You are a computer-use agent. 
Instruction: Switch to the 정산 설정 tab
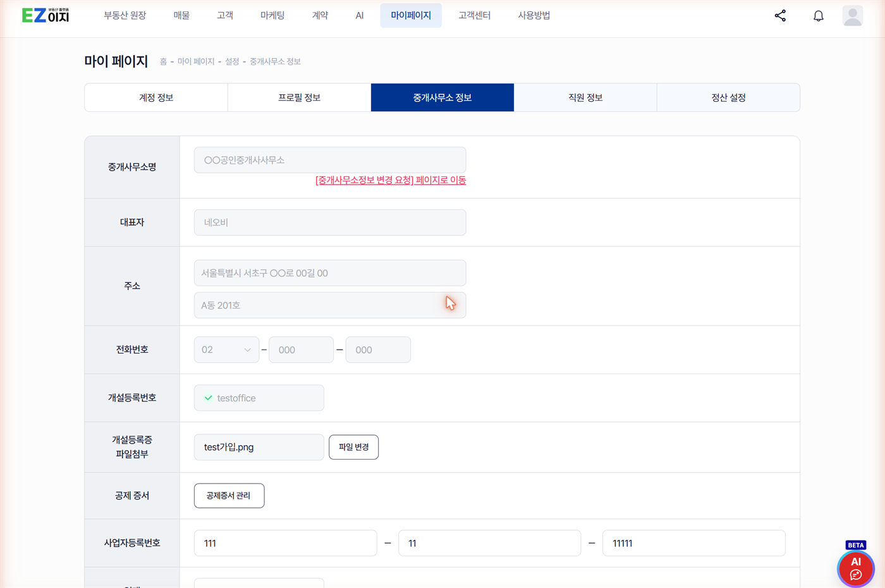[x=728, y=97]
